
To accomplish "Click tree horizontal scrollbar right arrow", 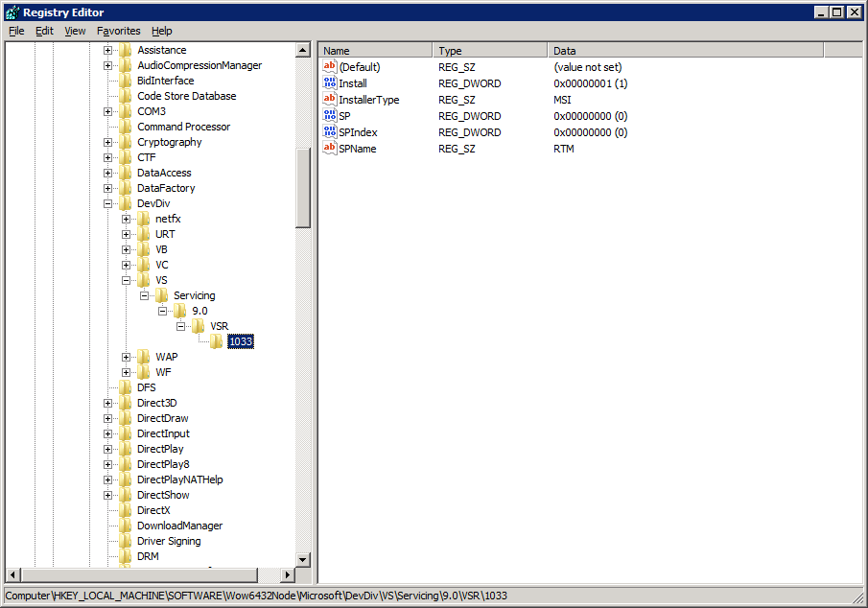I will [x=288, y=574].
